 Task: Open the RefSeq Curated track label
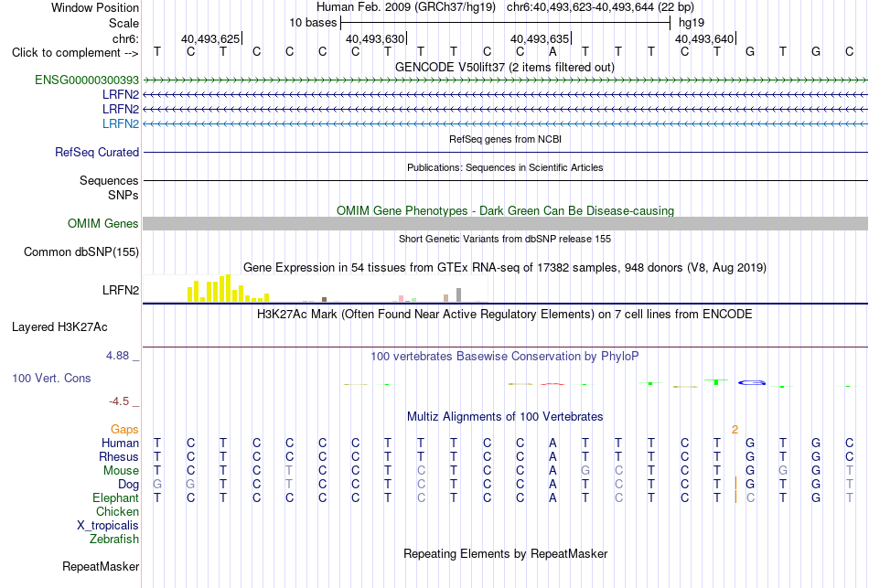(x=97, y=152)
